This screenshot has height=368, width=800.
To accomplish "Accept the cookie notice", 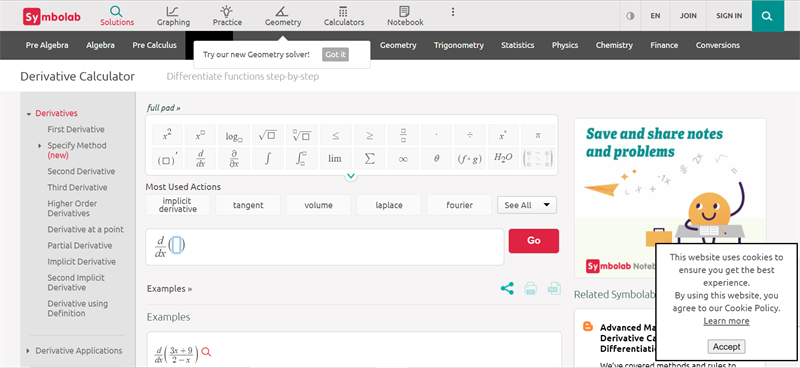I will (x=726, y=347).
